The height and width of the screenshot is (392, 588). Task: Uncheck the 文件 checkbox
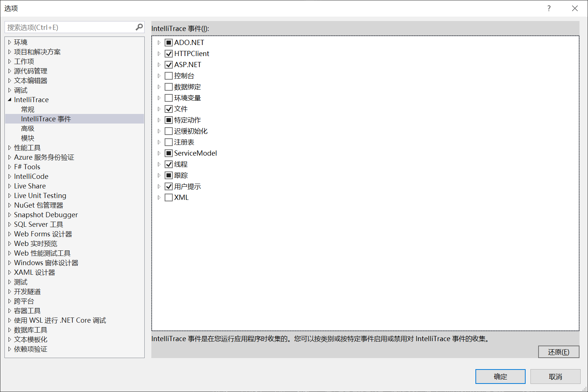(x=169, y=109)
